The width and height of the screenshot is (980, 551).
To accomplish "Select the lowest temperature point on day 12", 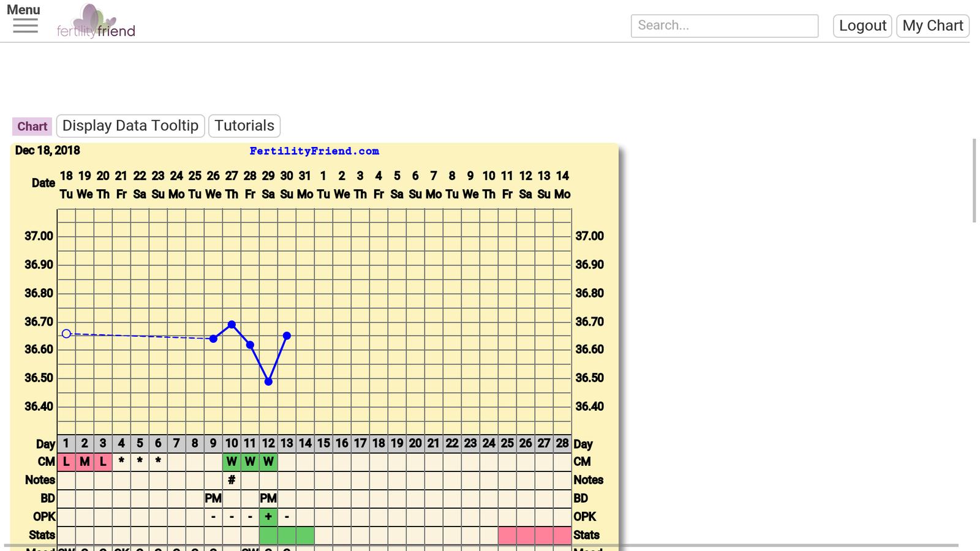I will [x=268, y=381].
